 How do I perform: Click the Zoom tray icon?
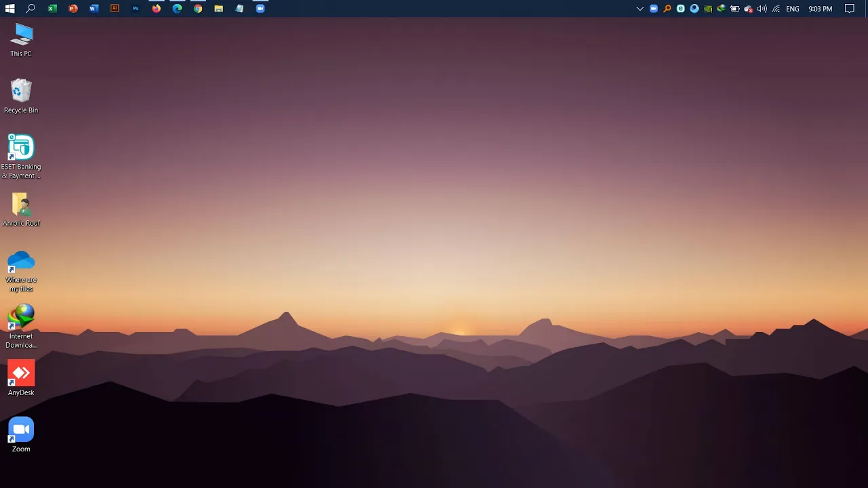pyautogui.click(x=654, y=9)
